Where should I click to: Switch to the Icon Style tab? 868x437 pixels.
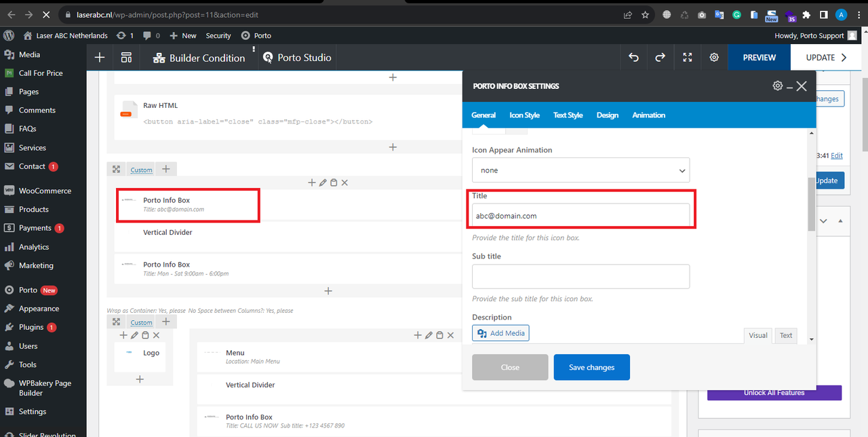click(x=524, y=115)
